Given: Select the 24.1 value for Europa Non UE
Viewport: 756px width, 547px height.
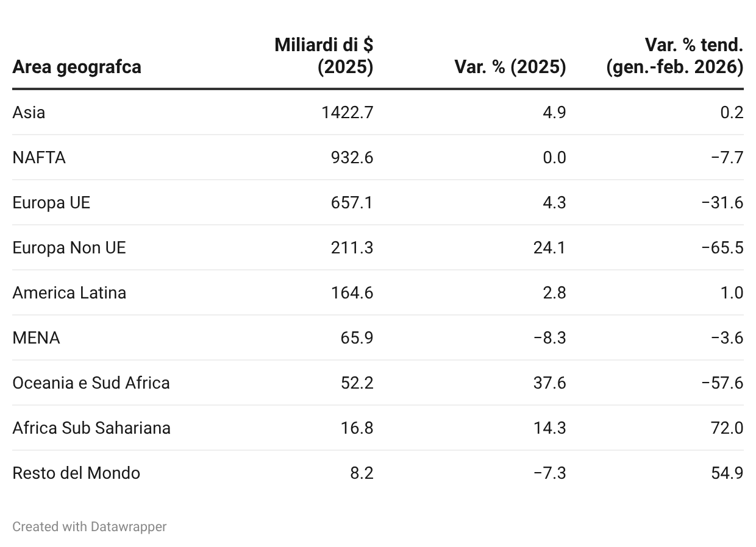Looking at the screenshot, I should [x=549, y=247].
